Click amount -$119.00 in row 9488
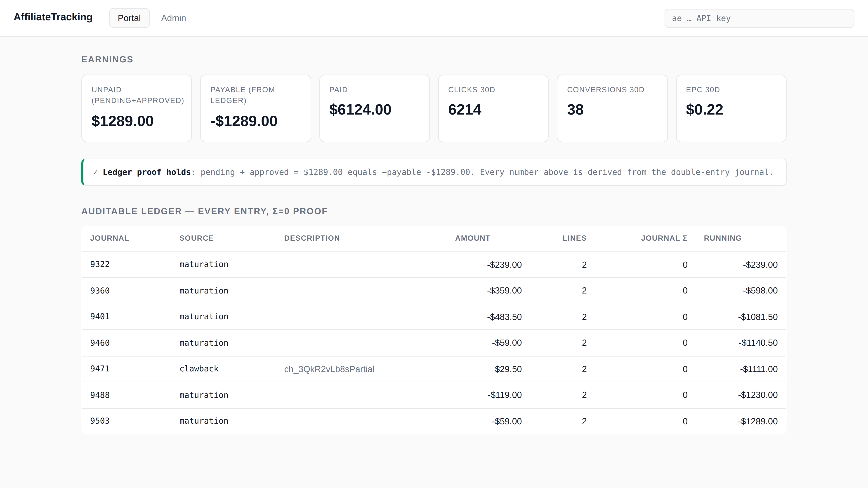 pos(505,395)
